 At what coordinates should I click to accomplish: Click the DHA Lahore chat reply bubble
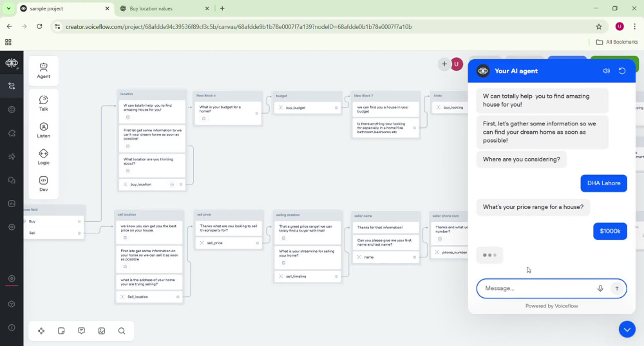(x=603, y=183)
